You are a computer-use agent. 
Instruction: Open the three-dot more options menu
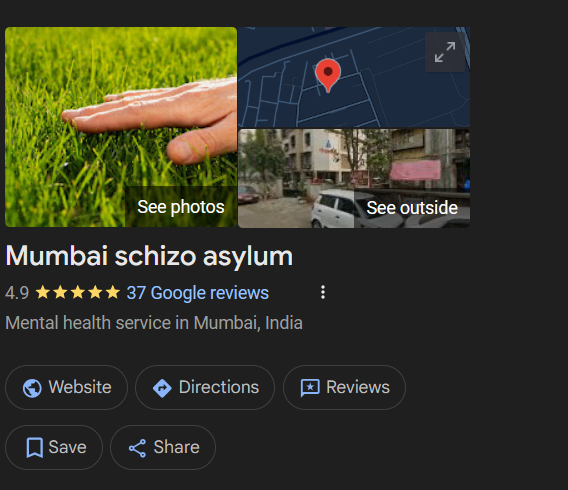click(x=323, y=292)
